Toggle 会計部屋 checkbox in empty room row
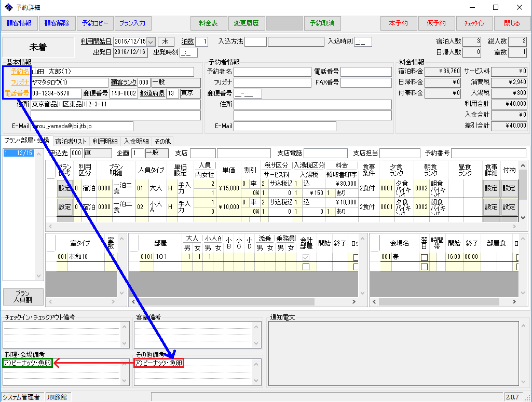 (306, 267)
